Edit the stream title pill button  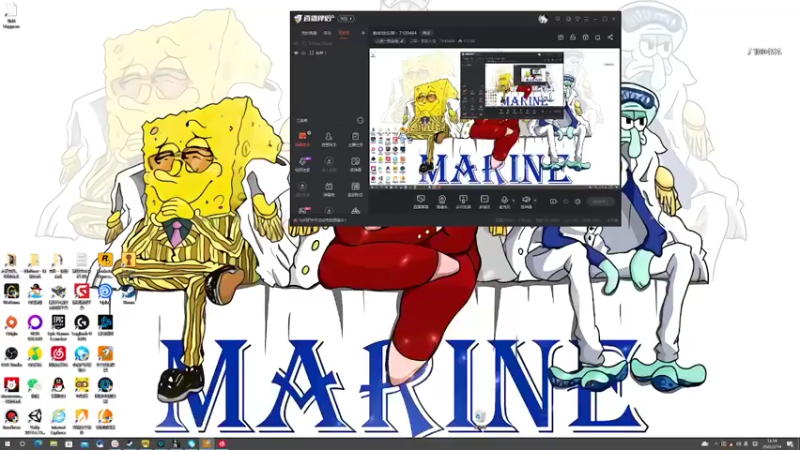click(x=390, y=41)
